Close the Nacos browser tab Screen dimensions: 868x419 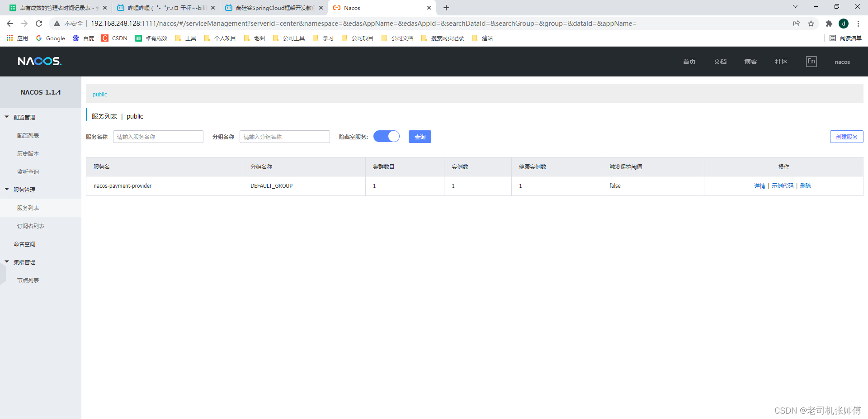pyautogui.click(x=429, y=8)
